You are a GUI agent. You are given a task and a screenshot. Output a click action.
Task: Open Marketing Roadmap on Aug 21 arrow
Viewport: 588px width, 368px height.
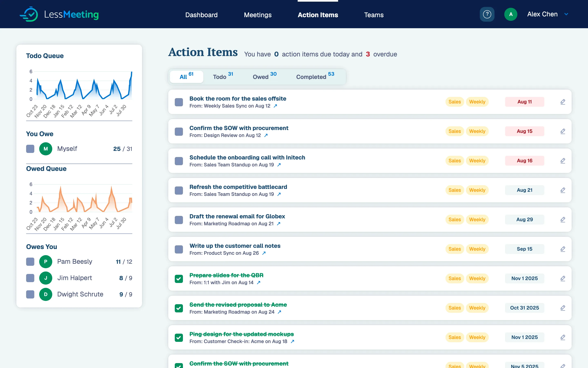pos(278,224)
